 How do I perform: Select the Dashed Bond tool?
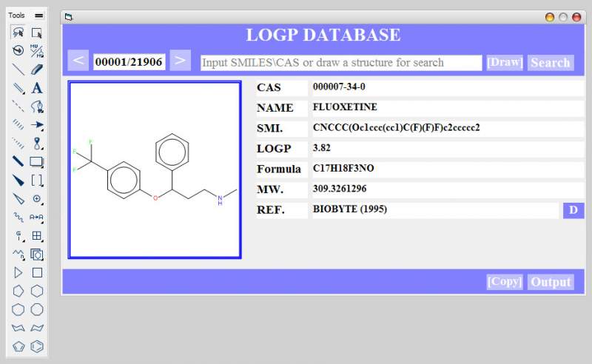point(18,106)
